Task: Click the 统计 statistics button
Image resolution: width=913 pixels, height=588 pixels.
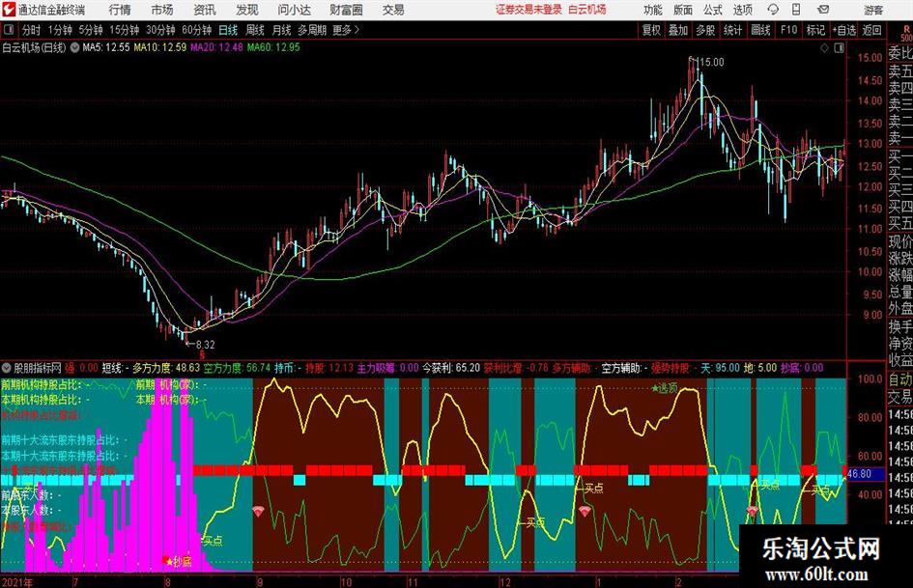Action: 732,30
